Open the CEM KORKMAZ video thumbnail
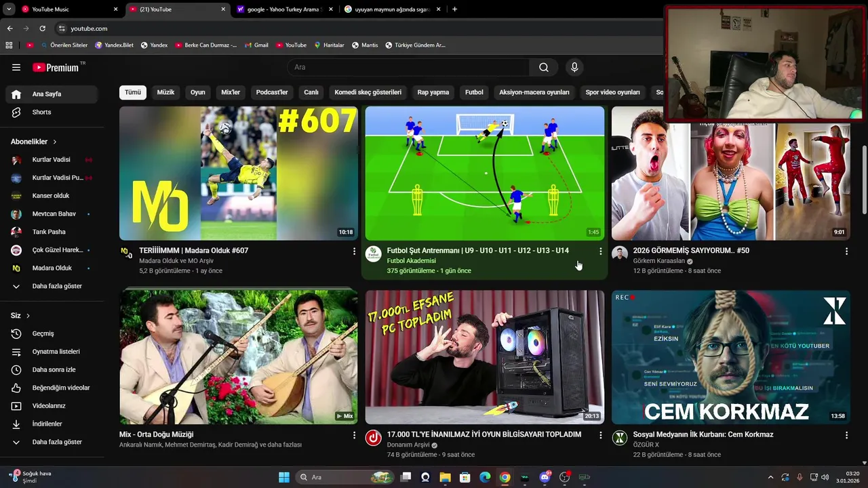Viewport: 868px width, 488px height. click(731, 357)
